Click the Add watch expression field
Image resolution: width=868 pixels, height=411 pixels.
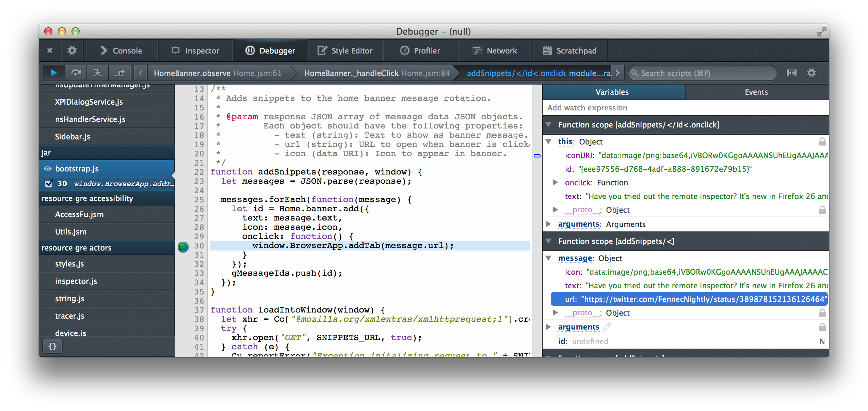click(x=686, y=108)
